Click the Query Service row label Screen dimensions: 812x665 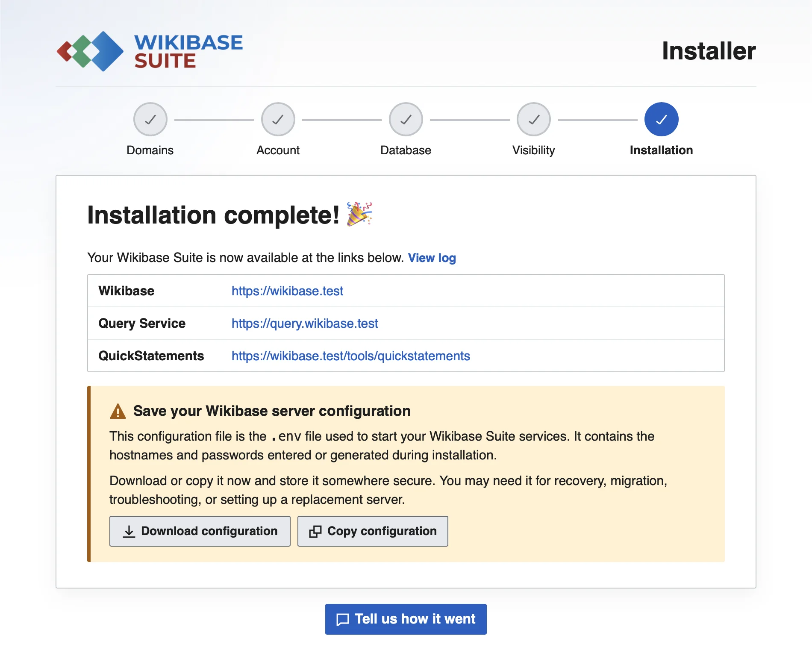(x=142, y=324)
